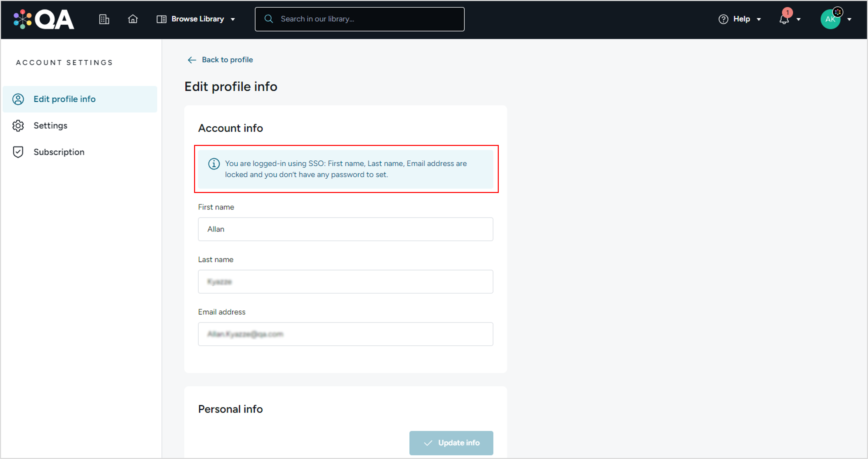Screen dimensions: 868x459
Task: Click the Last name field
Action: click(345, 282)
